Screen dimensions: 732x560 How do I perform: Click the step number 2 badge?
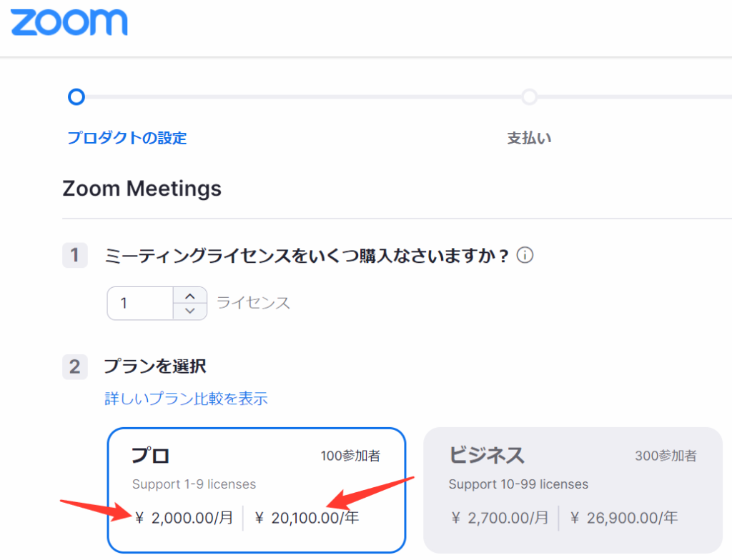pyautogui.click(x=75, y=367)
